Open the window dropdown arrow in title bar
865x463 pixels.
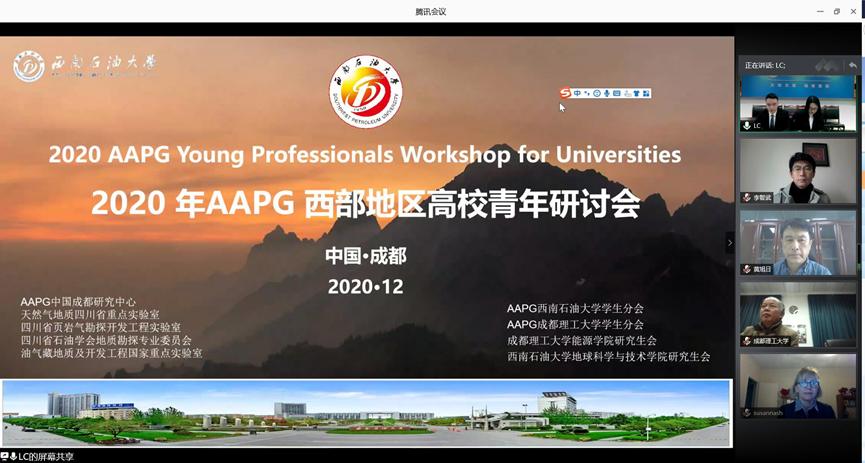coord(819,11)
